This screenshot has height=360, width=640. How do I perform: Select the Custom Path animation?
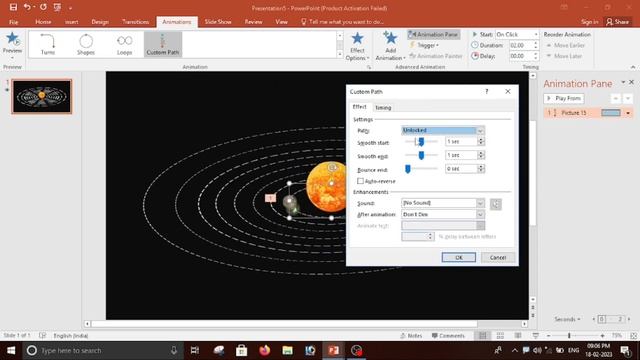162,44
